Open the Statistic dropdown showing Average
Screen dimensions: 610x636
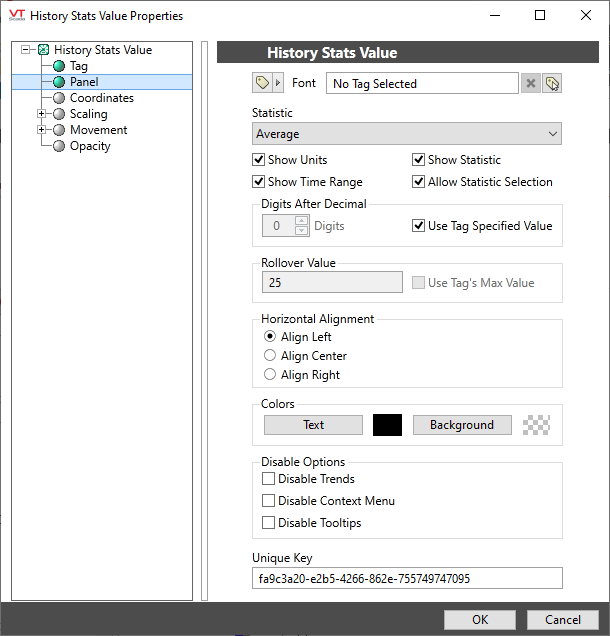point(406,134)
